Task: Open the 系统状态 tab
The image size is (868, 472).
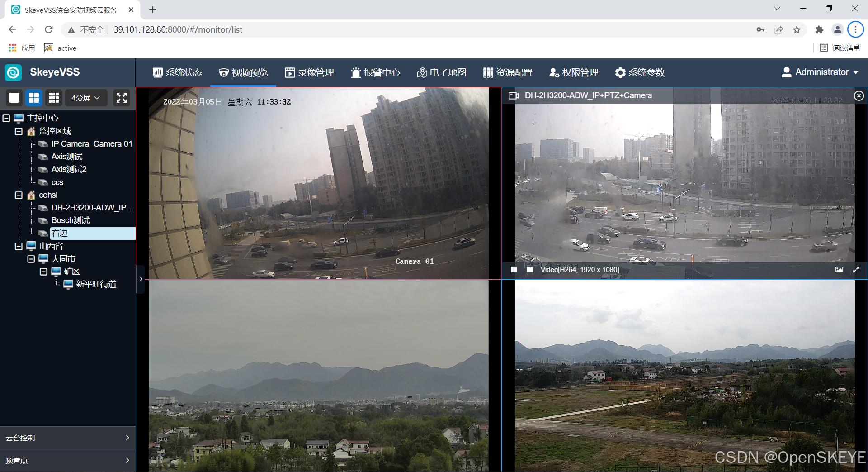Action: coord(177,72)
